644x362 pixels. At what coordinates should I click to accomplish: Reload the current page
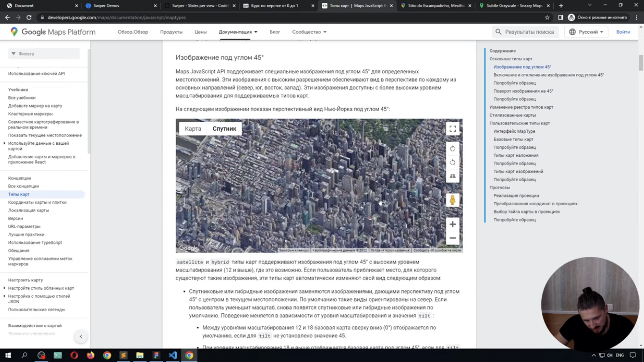(x=29, y=17)
